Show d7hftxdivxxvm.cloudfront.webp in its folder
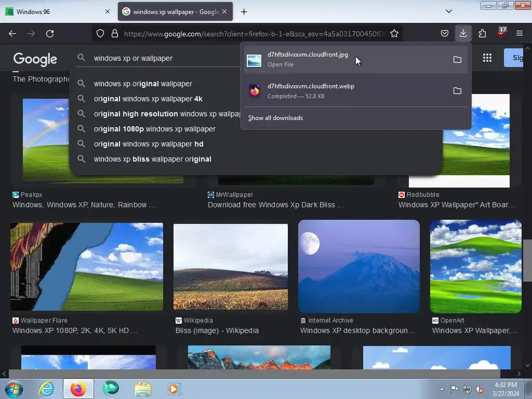The width and height of the screenshot is (532, 399). pyautogui.click(x=457, y=91)
